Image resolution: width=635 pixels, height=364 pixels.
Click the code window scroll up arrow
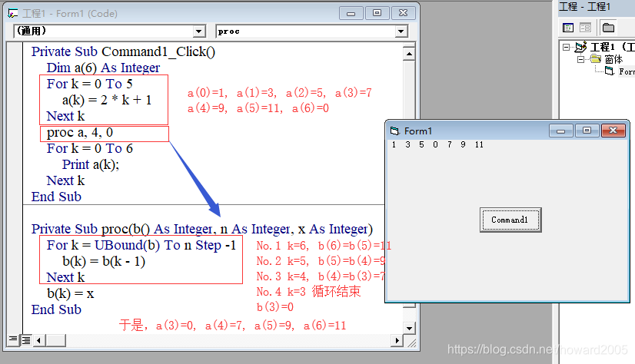click(409, 54)
